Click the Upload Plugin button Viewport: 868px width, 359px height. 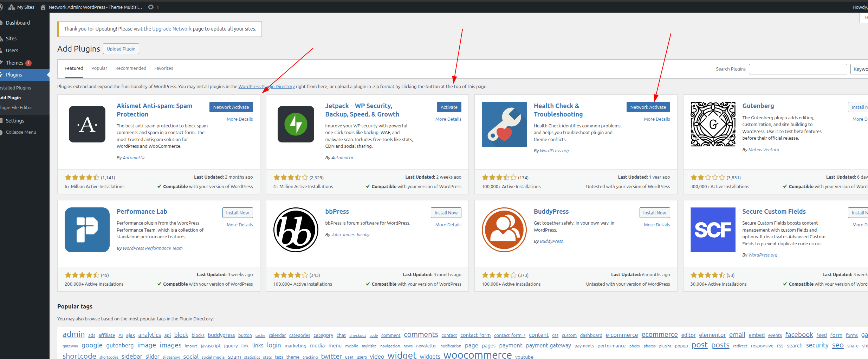point(121,49)
